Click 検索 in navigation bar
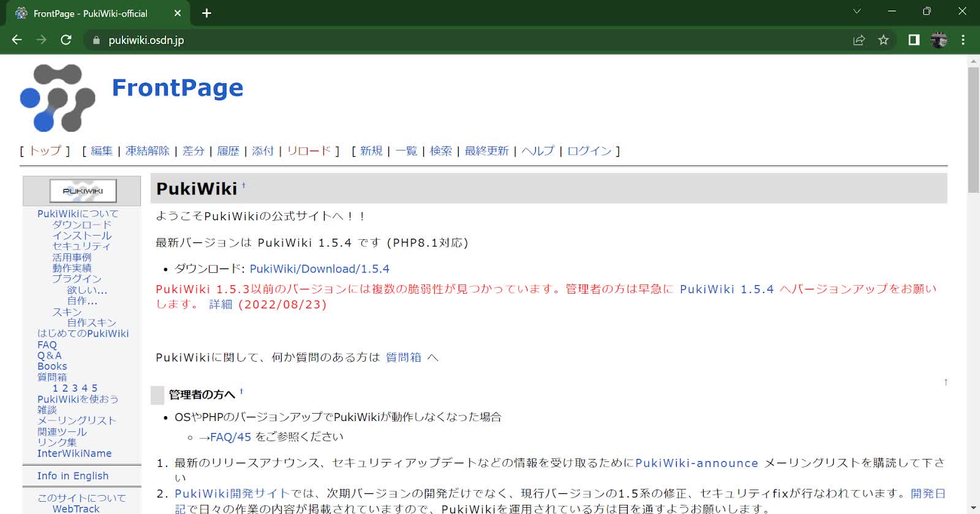980x514 pixels. 441,151
